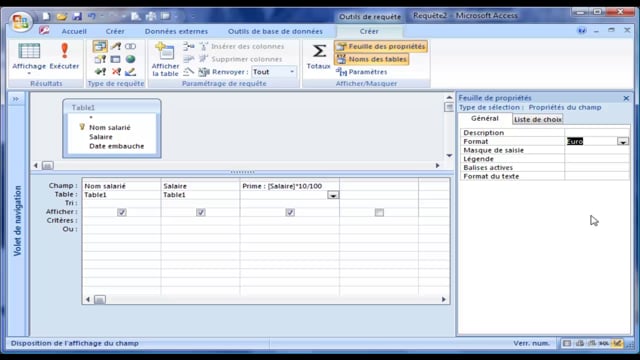Open the expression Builder icon
Viewport: 640px width, 360px height.
(x=188, y=72)
